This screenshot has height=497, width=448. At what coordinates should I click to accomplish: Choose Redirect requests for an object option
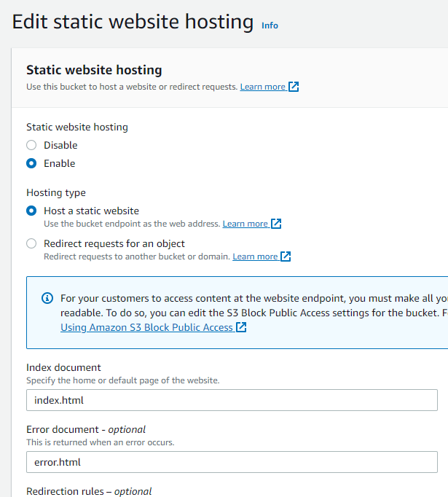point(31,243)
